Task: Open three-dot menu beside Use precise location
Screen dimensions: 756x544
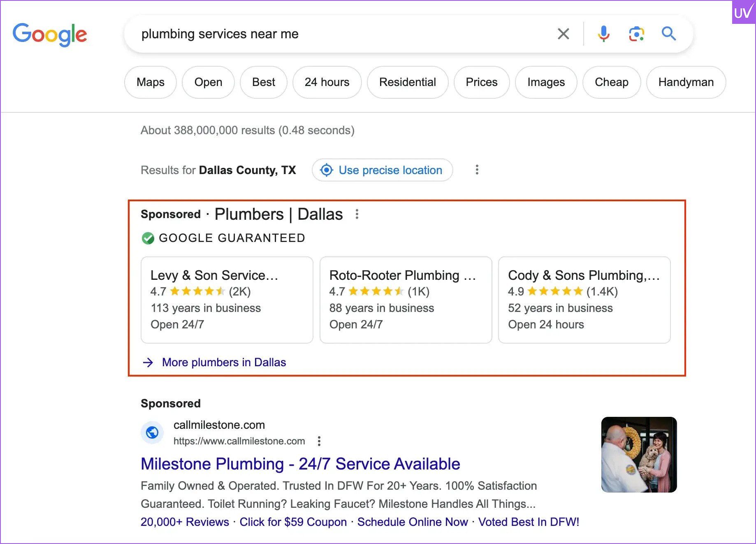Action: (477, 170)
